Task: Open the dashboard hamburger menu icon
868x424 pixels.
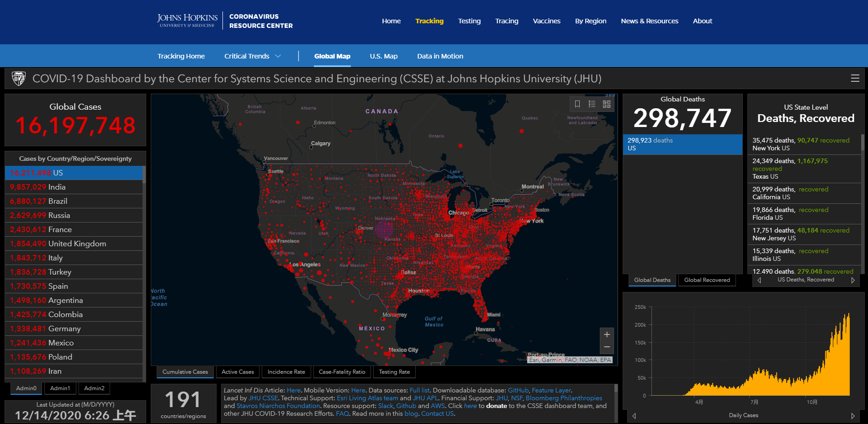Action: tap(855, 79)
